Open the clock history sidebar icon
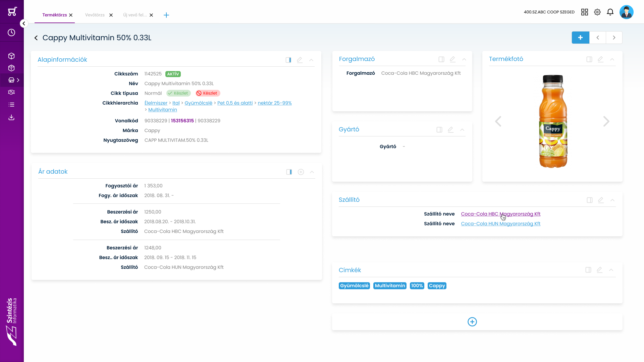The width and height of the screenshot is (644, 362). (x=11, y=33)
